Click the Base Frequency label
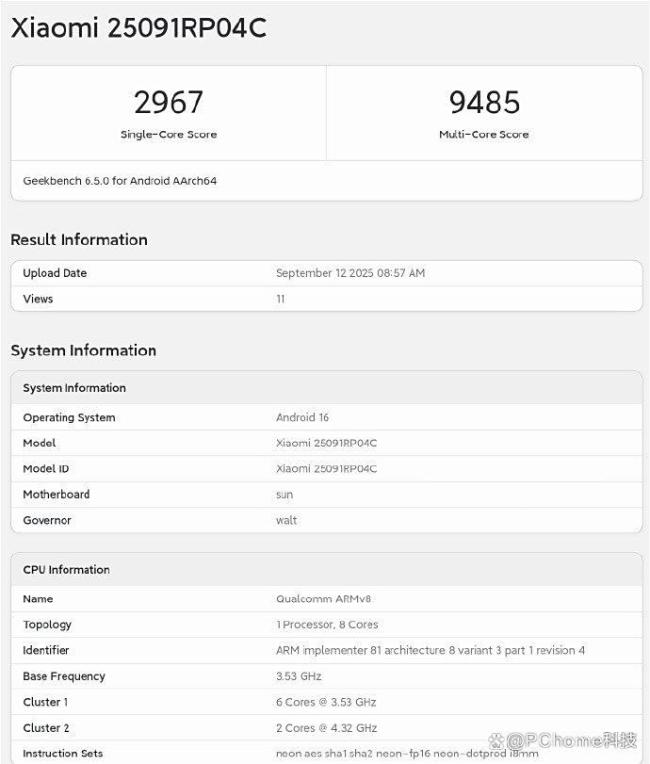This screenshot has width=650, height=764. pyautogui.click(x=64, y=676)
